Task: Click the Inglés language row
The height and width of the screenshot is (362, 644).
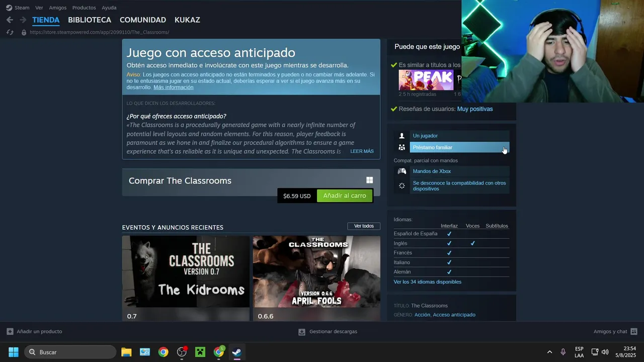Action: coord(451,243)
